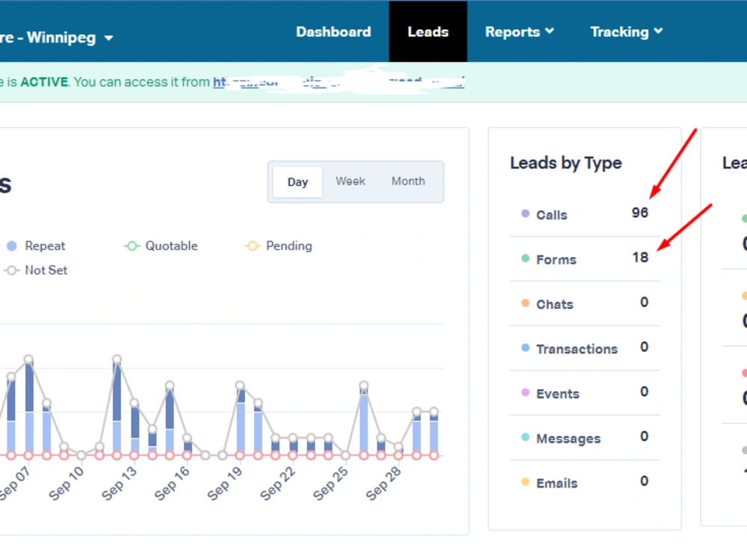Image resolution: width=747 pixels, height=560 pixels.
Task: Click the Transactions lead type row
Action: click(x=585, y=349)
